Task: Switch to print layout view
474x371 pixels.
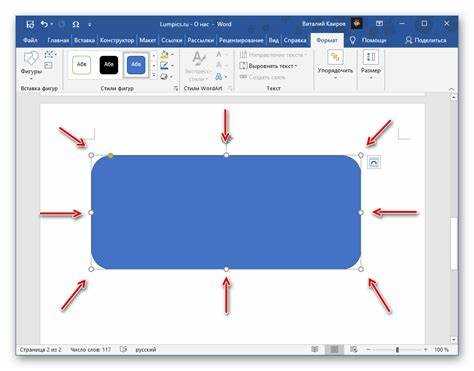Action: (x=334, y=349)
